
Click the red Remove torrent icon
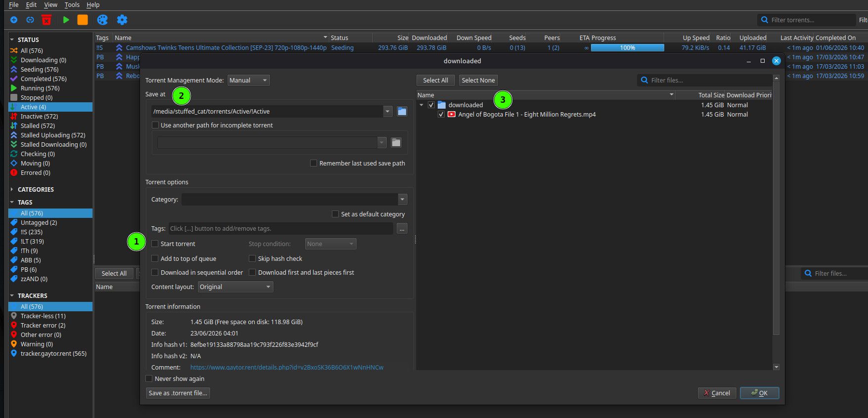click(x=46, y=20)
